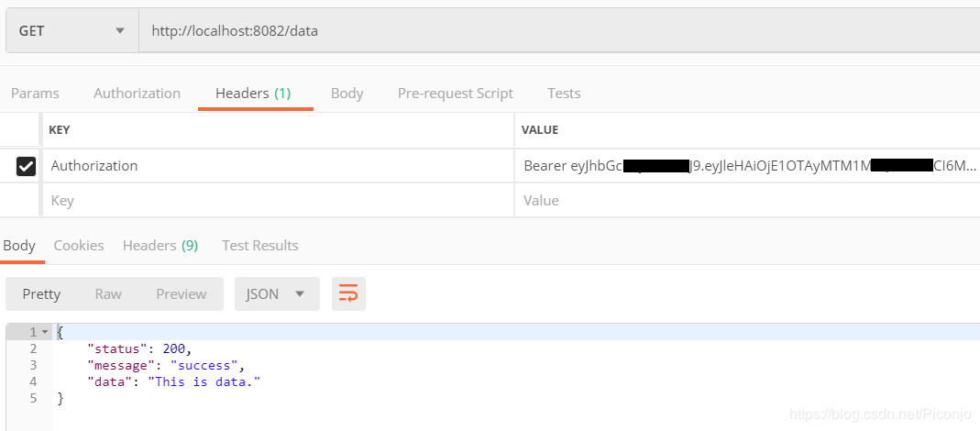Click the empty Key field in headers
Screen dimensions: 980x431
275,200
